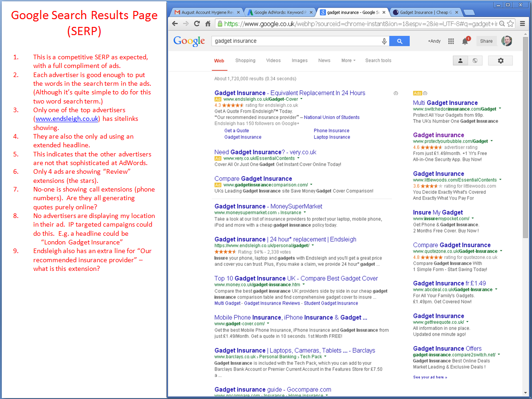Click the Google logo

pos(189,41)
